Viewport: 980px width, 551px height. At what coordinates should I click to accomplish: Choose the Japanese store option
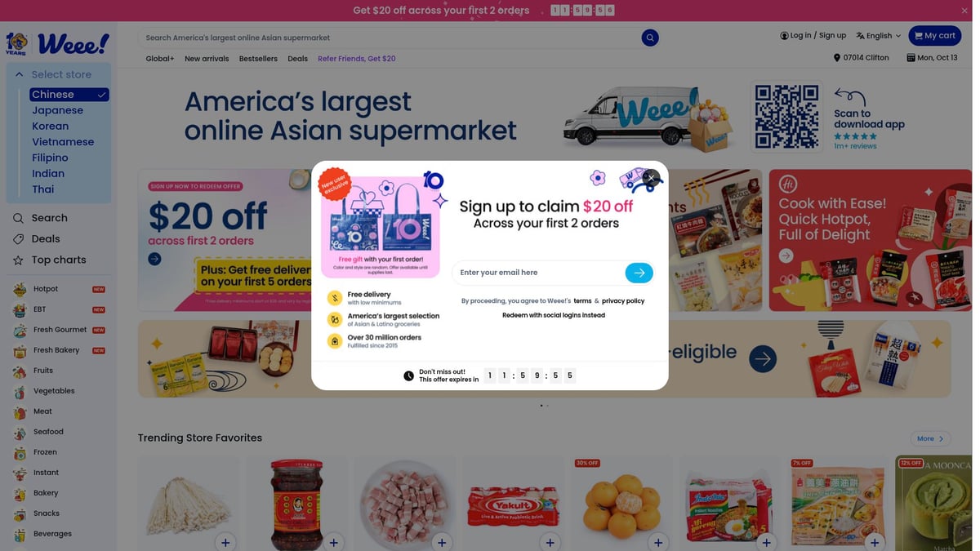[x=58, y=110]
